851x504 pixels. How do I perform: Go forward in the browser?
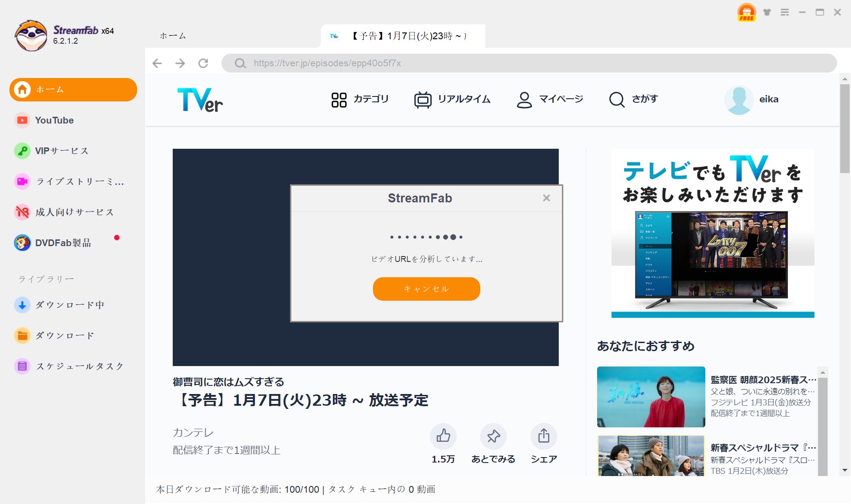pos(180,63)
